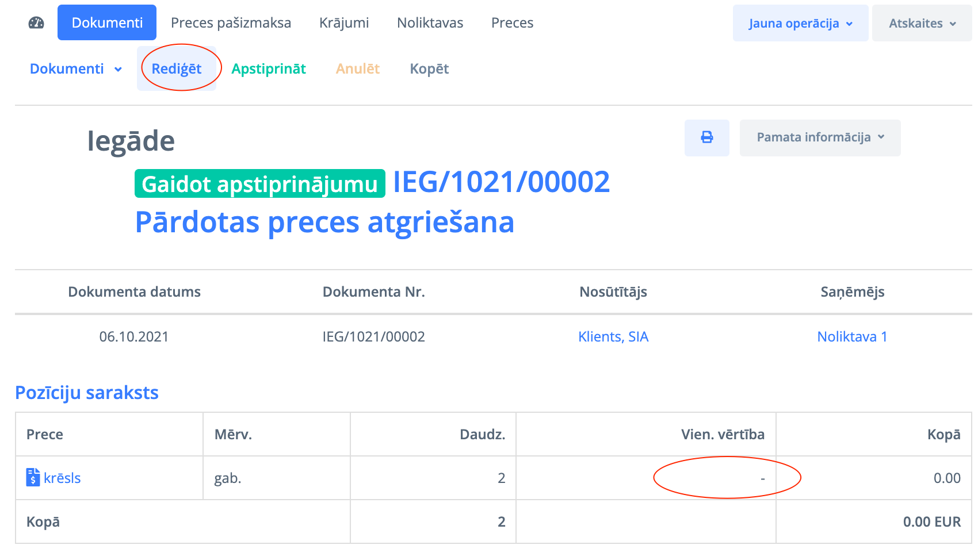Click the print document icon button
The image size is (978, 560).
click(706, 137)
